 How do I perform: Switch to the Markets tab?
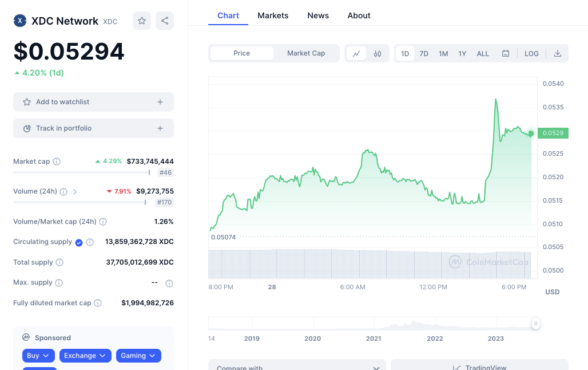(x=273, y=15)
